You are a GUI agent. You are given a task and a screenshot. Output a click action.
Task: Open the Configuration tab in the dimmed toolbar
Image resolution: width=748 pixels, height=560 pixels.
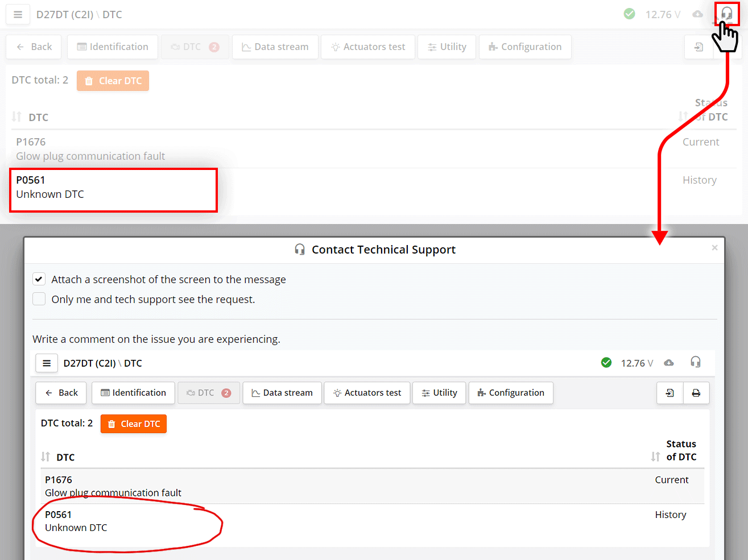click(x=524, y=47)
